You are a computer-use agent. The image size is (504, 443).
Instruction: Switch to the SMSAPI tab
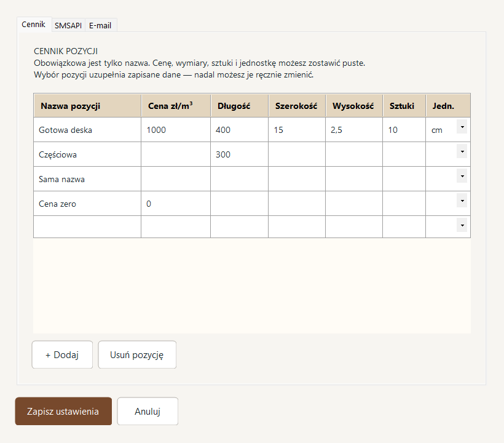coord(68,25)
